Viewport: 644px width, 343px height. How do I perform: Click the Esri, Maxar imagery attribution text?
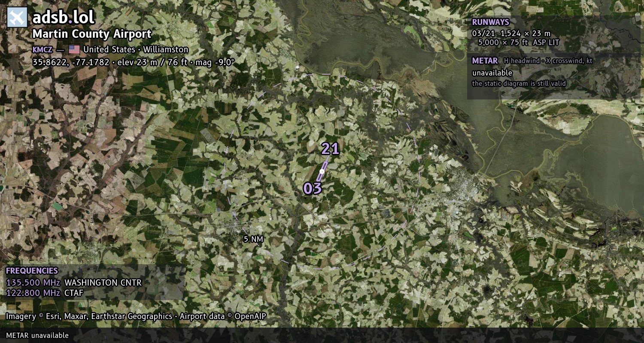point(136,316)
